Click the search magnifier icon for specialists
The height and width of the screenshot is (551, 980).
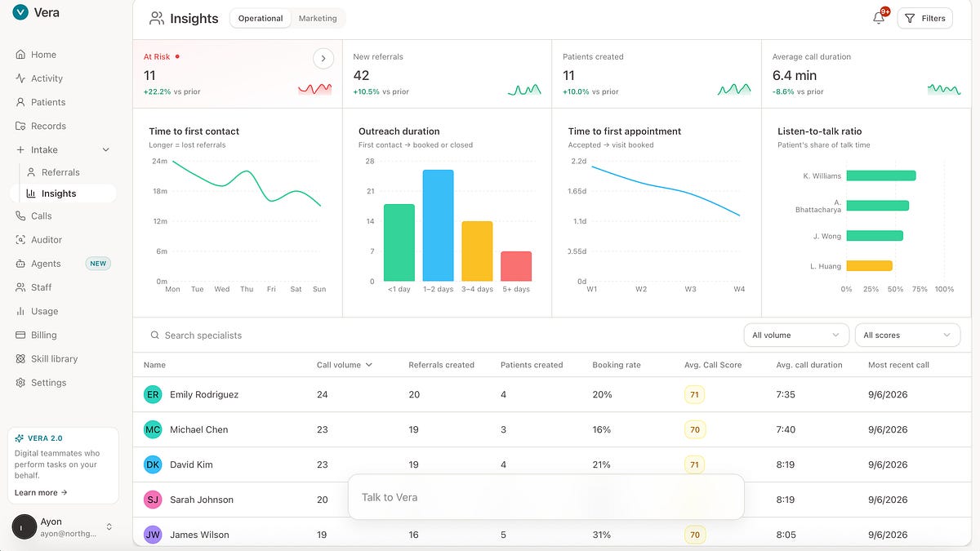click(x=154, y=335)
